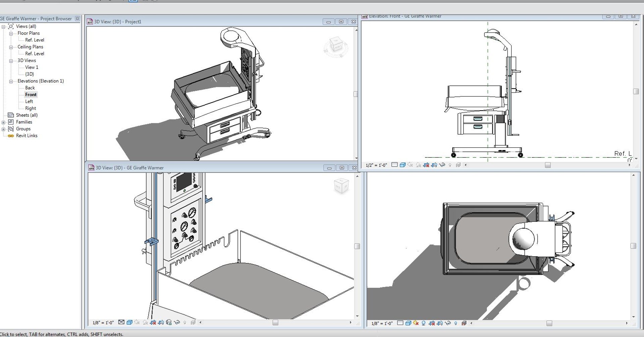
Task: Select Revit Links in Project Browser
Action: click(26, 136)
